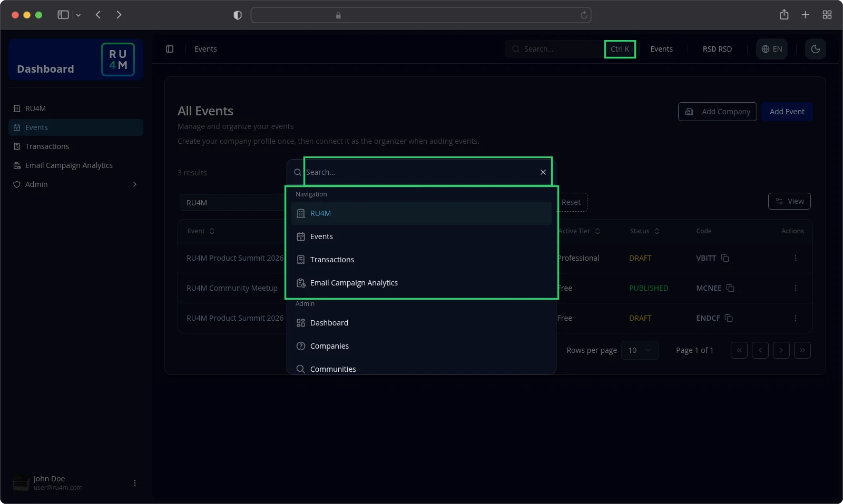Toggle the browser sidebar
This screenshot has width=843, height=504.
tap(63, 15)
